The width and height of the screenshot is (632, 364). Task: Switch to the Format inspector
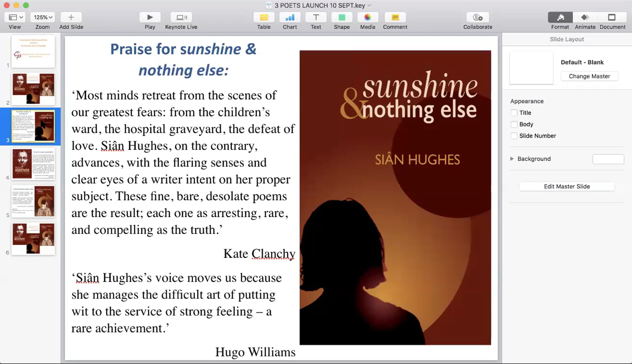click(560, 17)
